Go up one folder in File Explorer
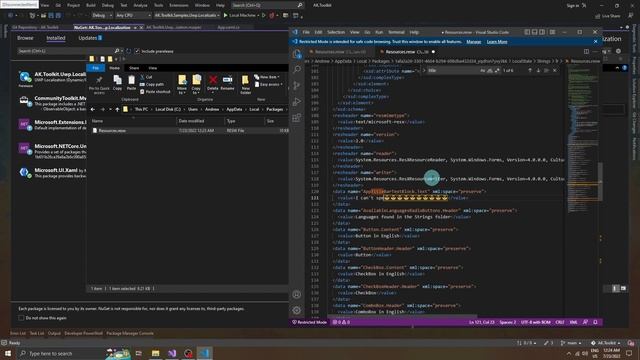640x360 pixels. [118, 109]
